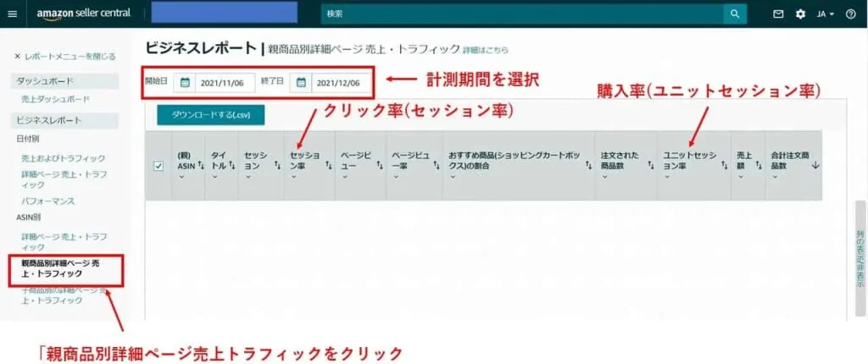Click the Amazon Seller Central logo
868x364 pixels.
(x=84, y=14)
